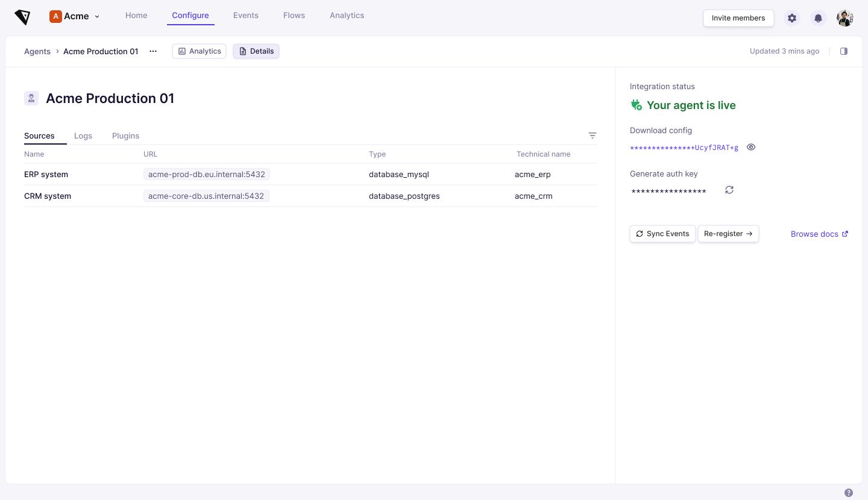Click the app logo in top-left corner
The height and width of the screenshot is (500, 868).
(x=22, y=17)
